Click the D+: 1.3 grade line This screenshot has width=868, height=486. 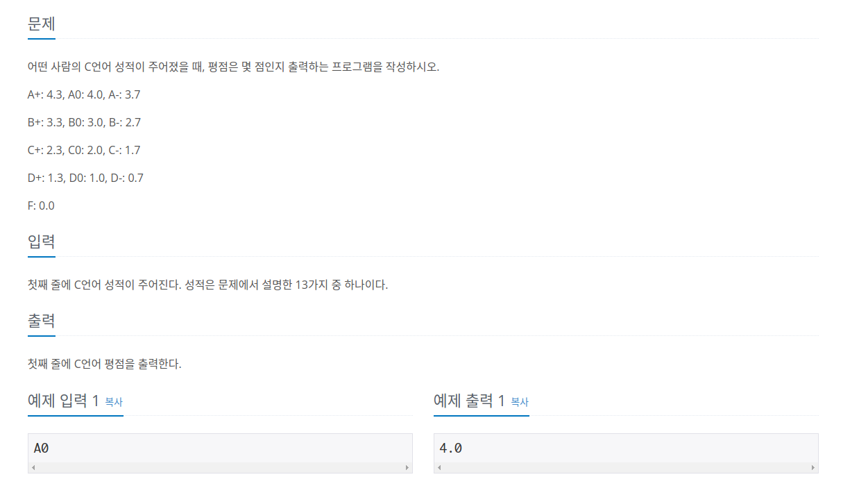(86, 178)
